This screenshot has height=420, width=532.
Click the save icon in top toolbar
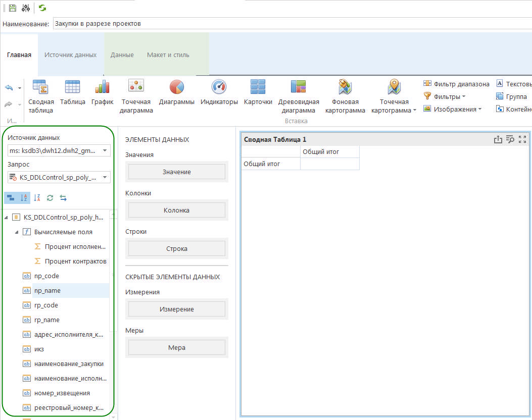point(12,8)
